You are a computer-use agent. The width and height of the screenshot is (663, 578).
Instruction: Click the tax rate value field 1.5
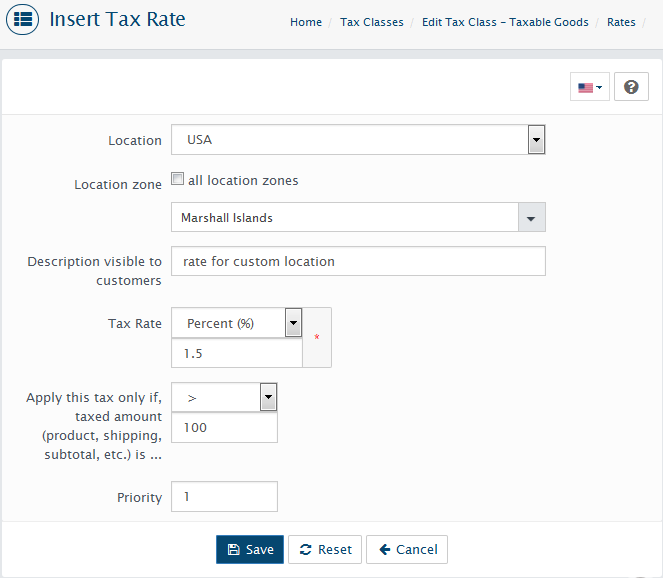(237, 353)
